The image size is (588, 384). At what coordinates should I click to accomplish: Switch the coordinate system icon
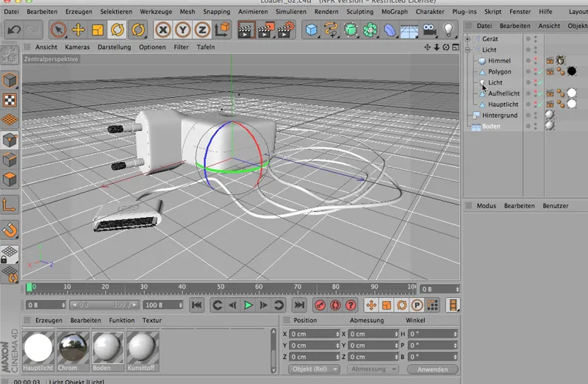(222, 29)
